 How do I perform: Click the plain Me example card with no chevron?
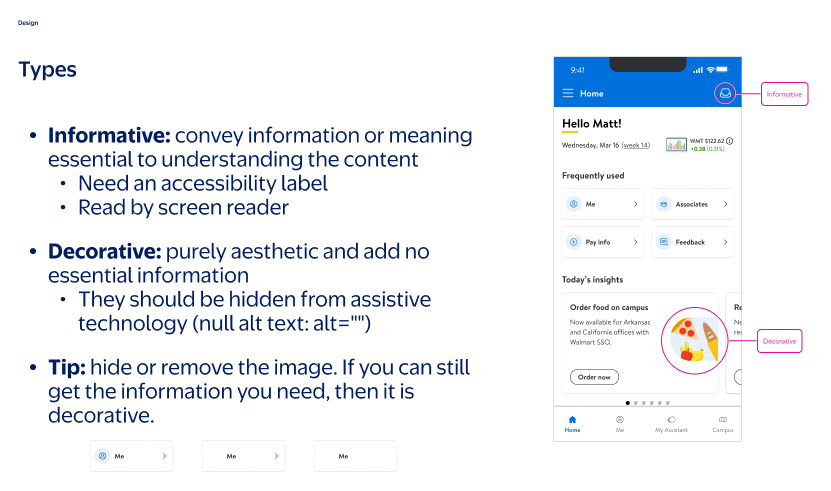[x=355, y=456]
